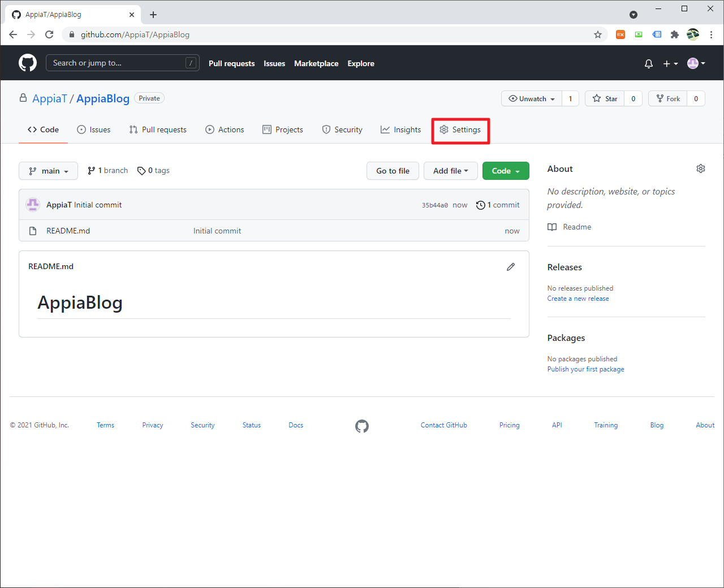Open the README.md file in list
This screenshot has width=724, height=588.
(68, 231)
